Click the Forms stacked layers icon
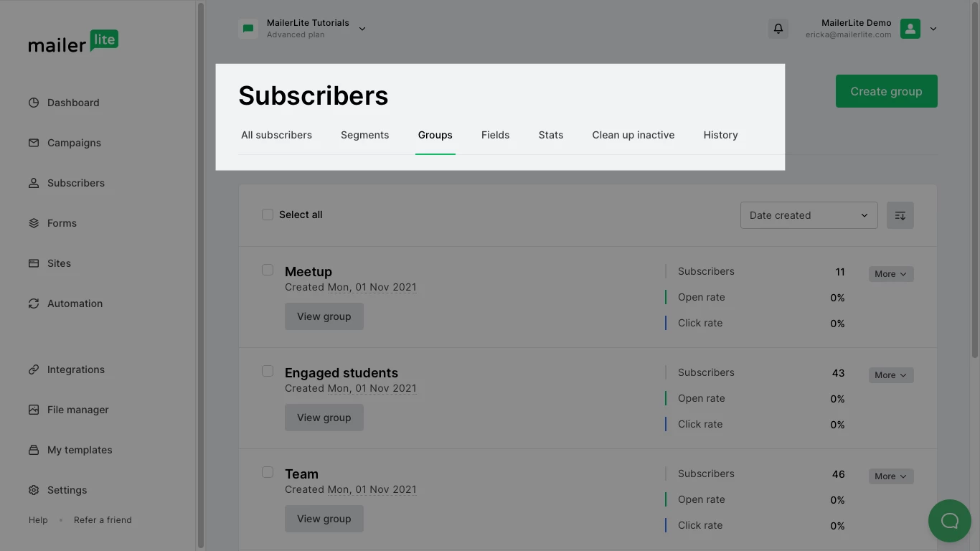 click(34, 223)
